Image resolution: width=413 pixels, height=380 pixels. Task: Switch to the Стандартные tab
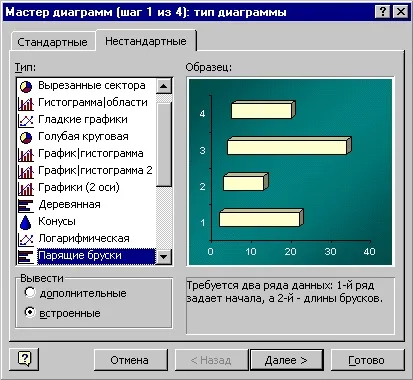(x=52, y=42)
